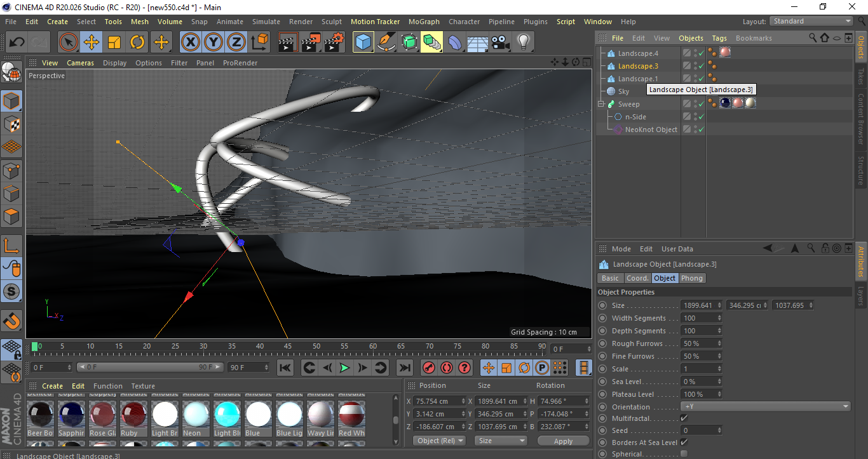Image resolution: width=868 pixels, height=459 pixels.
Task: Open the Size mode dropdown
Action: click(x=502, y=441)
